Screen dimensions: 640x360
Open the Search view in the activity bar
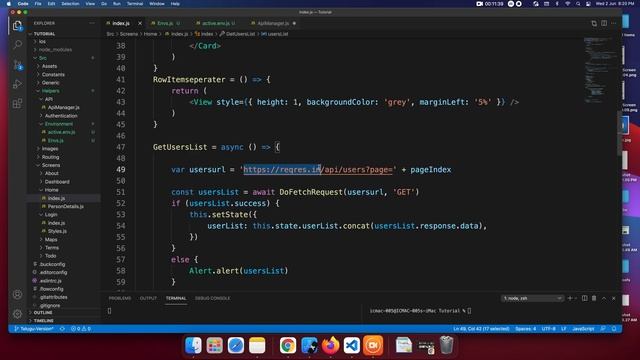pyautogui.click(x=17, y=44)
